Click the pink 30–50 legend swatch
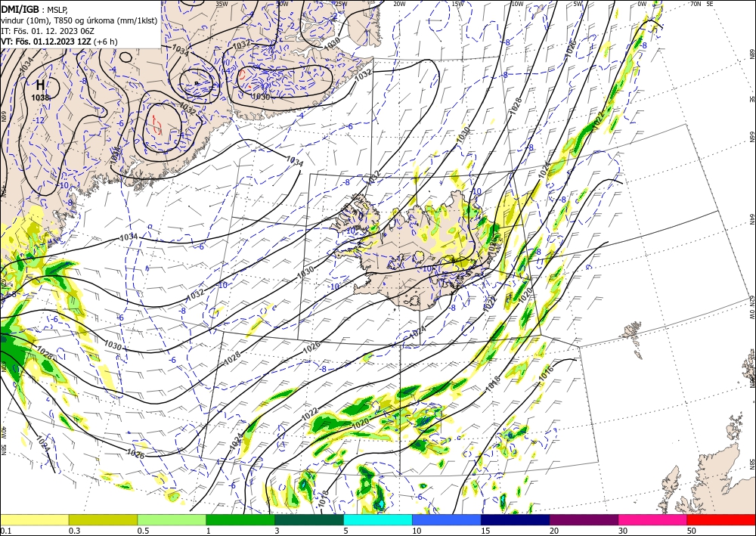 click(x=653, y=519)
